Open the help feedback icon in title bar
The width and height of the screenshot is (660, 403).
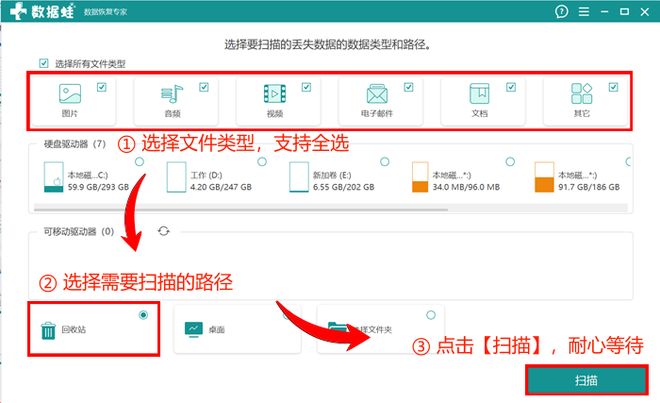[561, 11]
